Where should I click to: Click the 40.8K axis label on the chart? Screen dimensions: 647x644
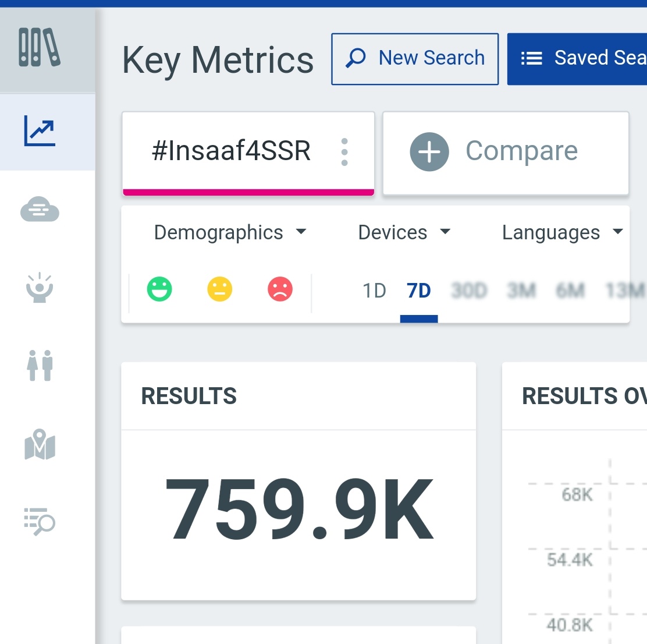[x=570, y=625]
